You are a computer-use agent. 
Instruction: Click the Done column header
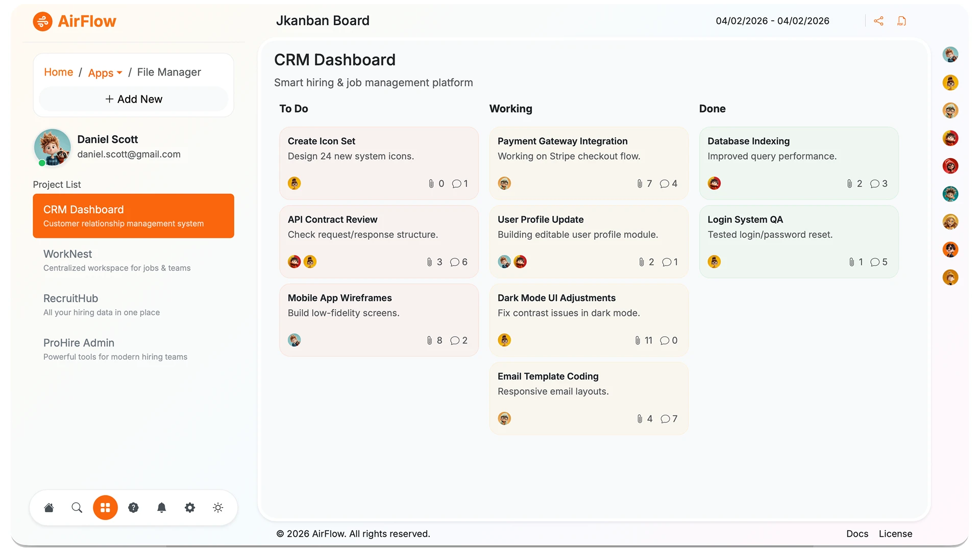[x=712, y=109]
